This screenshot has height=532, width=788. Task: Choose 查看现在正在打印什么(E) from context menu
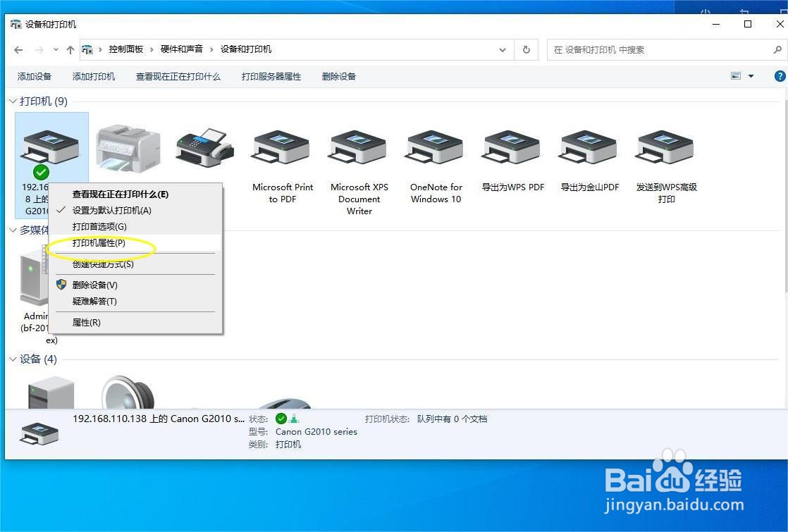[135, 194]
